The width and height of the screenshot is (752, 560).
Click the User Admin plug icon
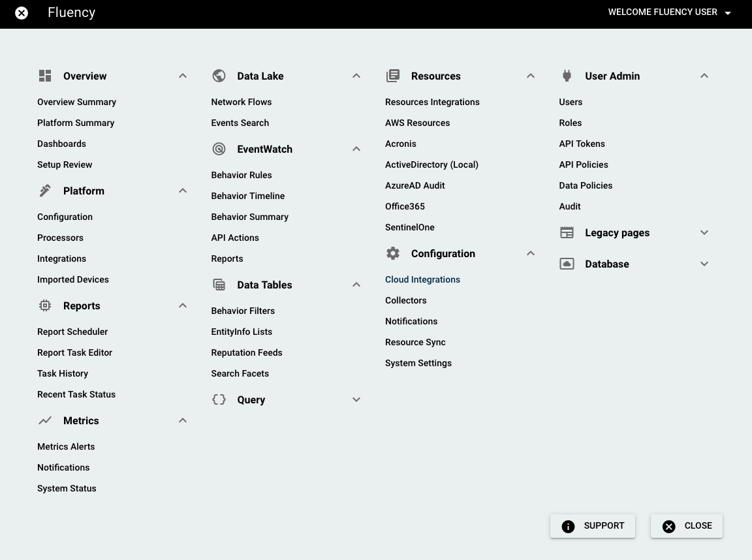click(567, 76)
